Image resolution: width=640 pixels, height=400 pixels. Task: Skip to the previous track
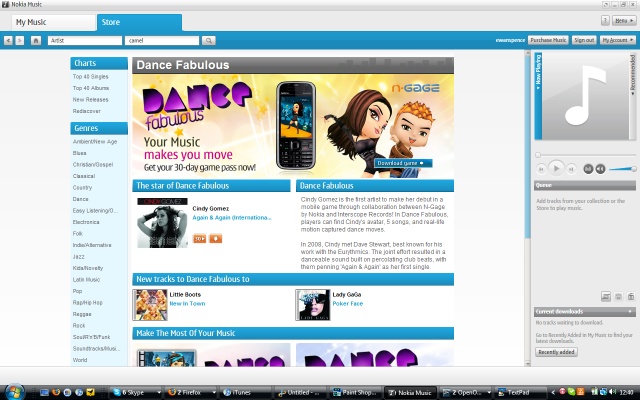541,169
